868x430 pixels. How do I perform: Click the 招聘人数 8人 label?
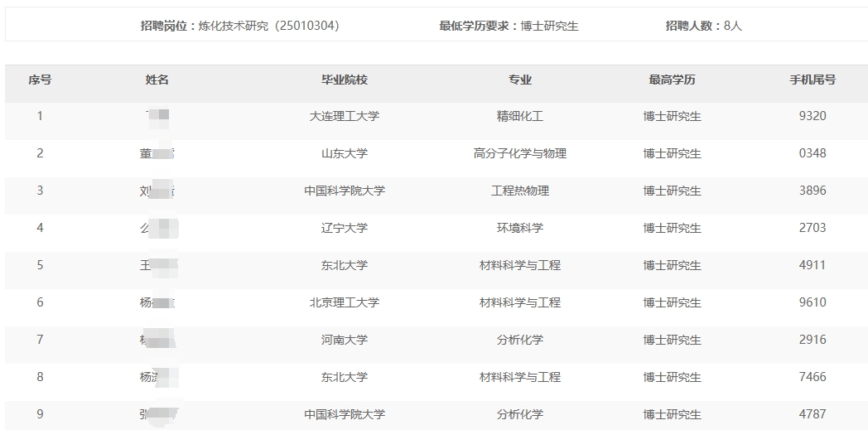click(x=703, y=26)
